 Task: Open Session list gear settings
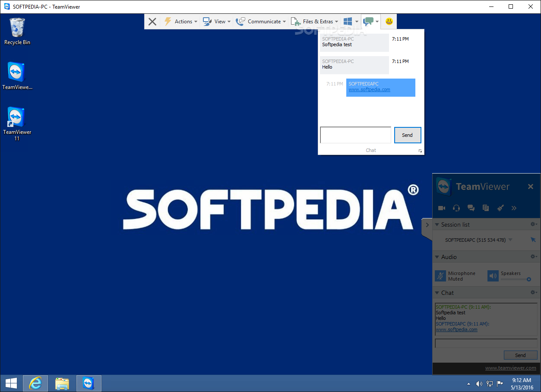point(534,224)
